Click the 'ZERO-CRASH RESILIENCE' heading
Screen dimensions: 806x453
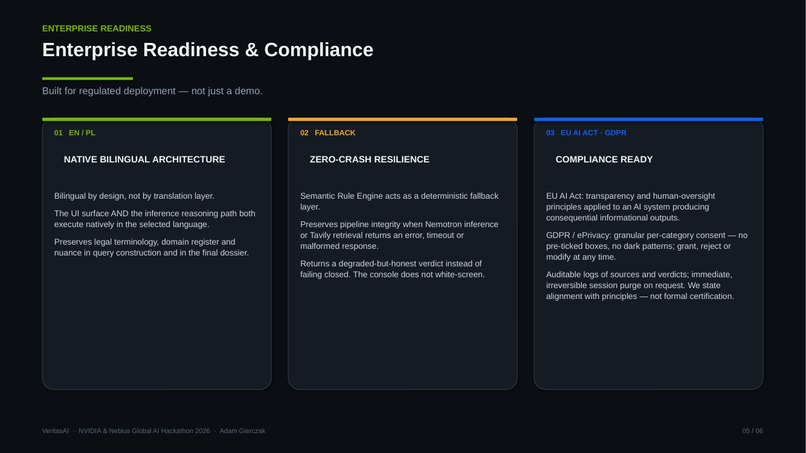370,159
